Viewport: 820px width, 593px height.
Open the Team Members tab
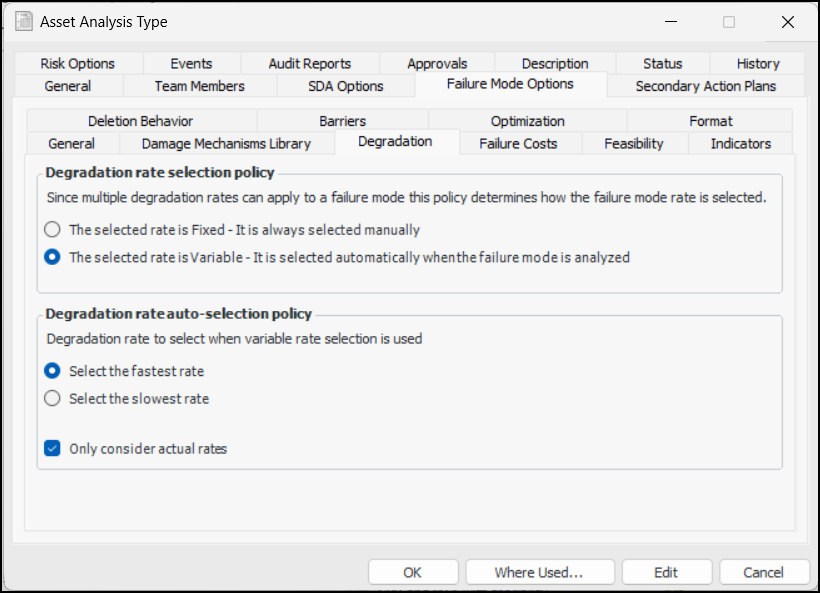(x=199, y=86)
